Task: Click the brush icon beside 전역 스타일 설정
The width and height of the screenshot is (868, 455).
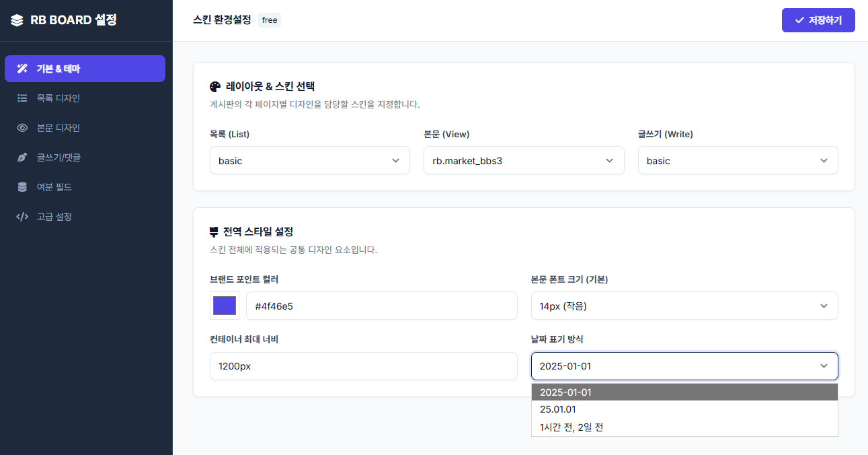Action: click(214, 232)
